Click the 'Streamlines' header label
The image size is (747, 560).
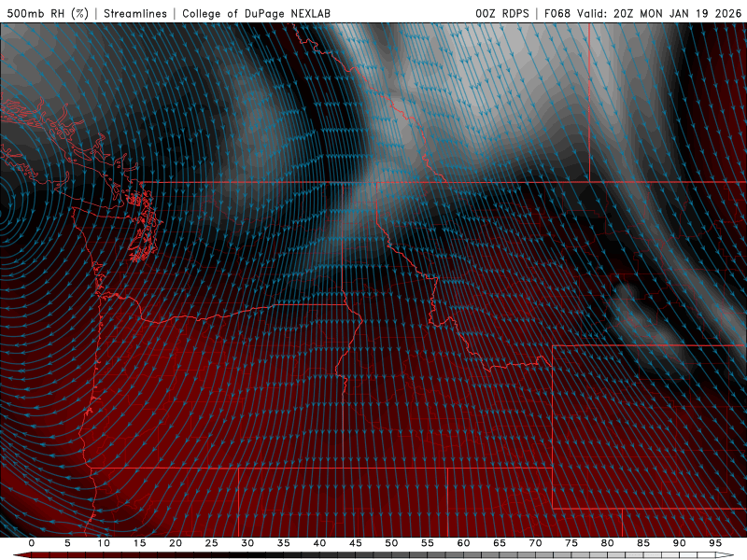[135, 13]
